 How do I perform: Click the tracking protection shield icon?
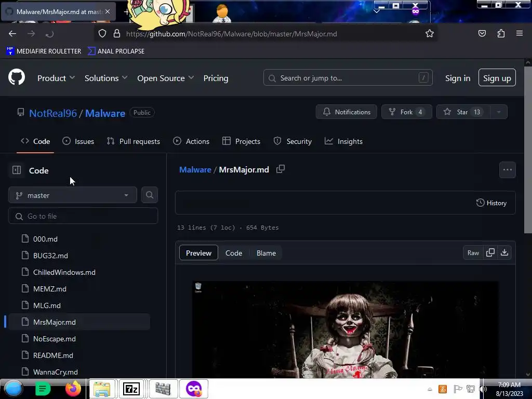pos(102,34)
